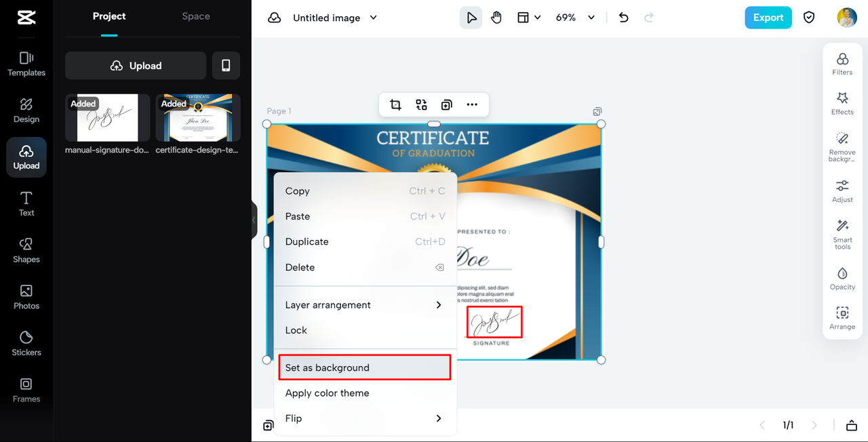Switch to the Project tab
The image size is (868, 442).
(x=109, y=16)
